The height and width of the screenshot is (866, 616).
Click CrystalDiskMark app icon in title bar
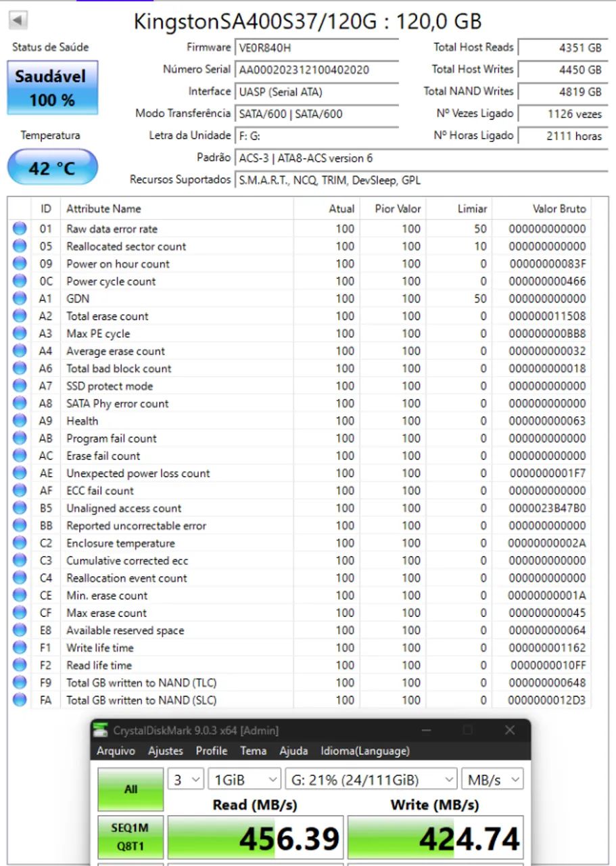[101, 730]
